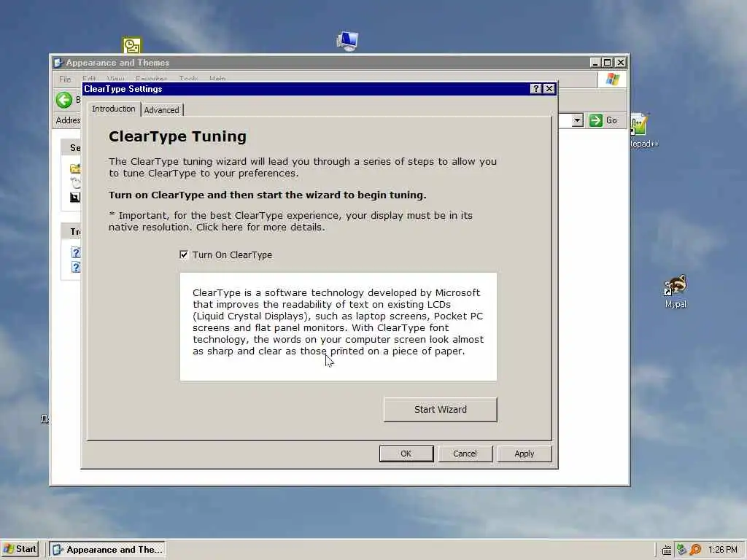Click the black square icon in the sidebar
Screen dimensions: 747x560
pyautogui.click(x=75, y=197)
